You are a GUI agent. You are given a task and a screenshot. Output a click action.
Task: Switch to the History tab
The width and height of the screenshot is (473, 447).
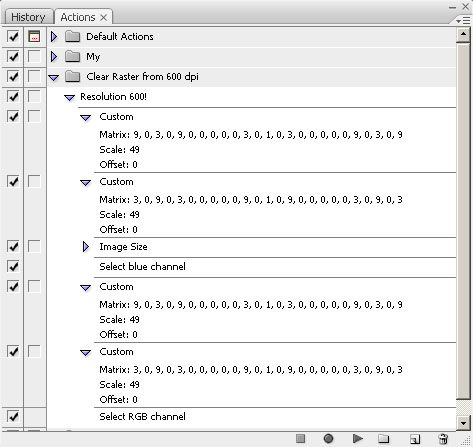(x=28, y=17)
